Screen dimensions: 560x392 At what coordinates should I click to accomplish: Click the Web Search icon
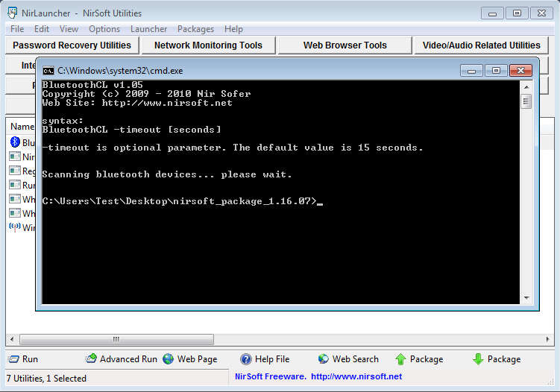tap(324, 359)
